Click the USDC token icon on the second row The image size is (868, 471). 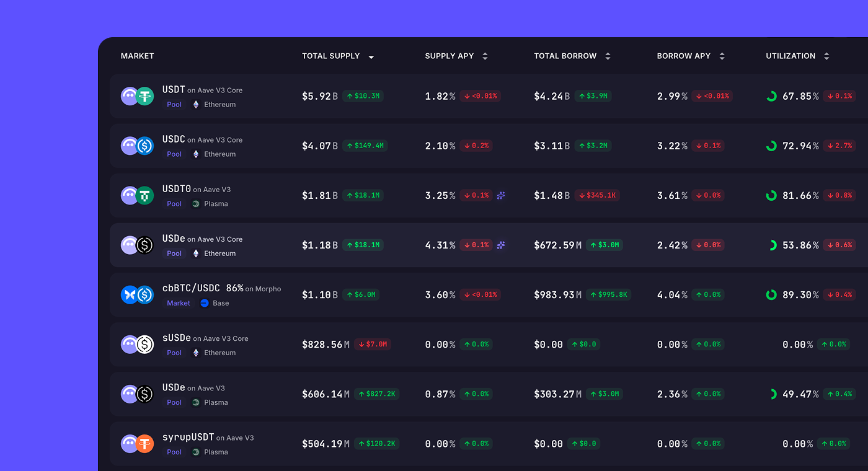click(146, 145)
